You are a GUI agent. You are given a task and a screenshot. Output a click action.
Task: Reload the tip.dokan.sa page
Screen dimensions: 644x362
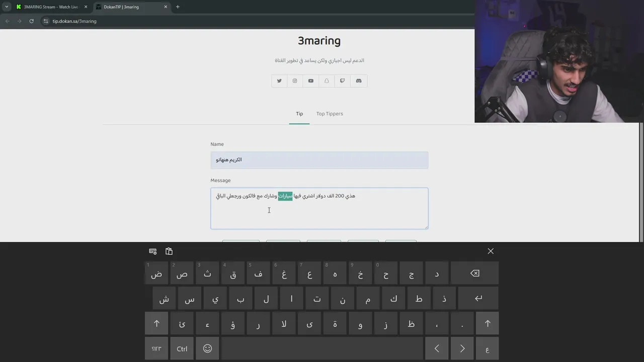tap(31, 21)
